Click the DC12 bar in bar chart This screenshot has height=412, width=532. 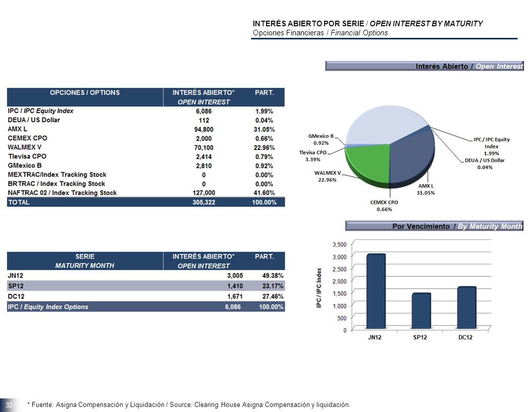pyautogui.click(x=466, y=307)
